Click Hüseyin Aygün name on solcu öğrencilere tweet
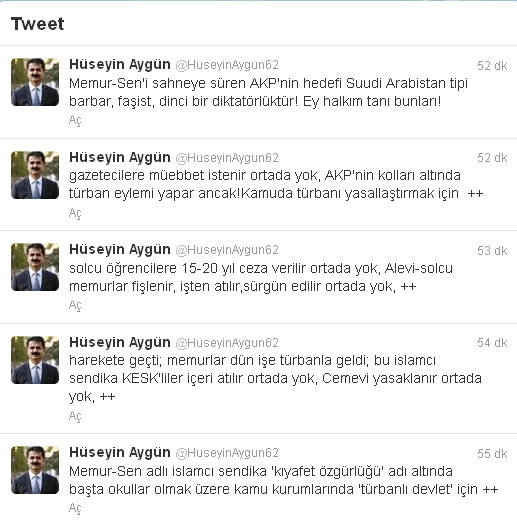This screenshot has width=517, height=520. [x=120, y=250]
